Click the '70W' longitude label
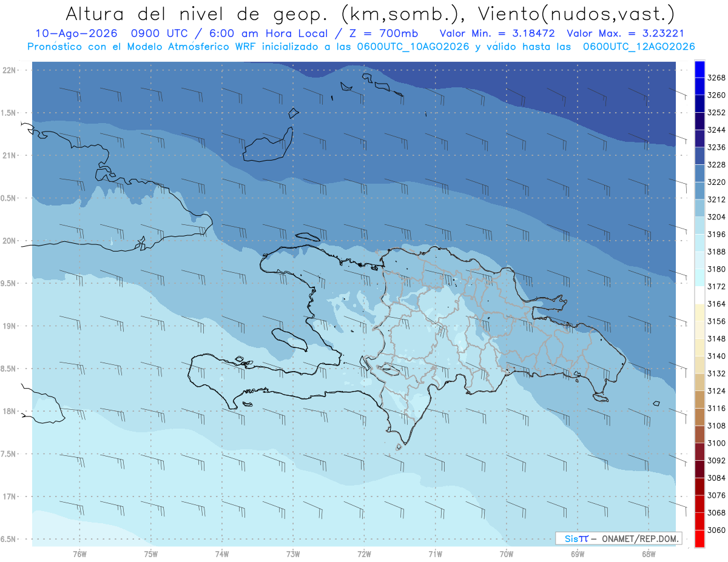 coord(506,554)
